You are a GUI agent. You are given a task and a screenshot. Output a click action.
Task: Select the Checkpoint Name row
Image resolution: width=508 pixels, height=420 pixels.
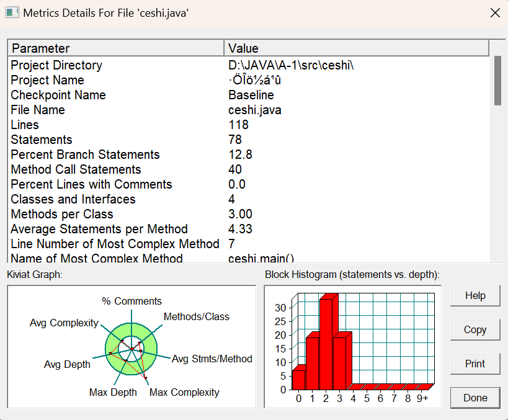click(x=249, y=95)
